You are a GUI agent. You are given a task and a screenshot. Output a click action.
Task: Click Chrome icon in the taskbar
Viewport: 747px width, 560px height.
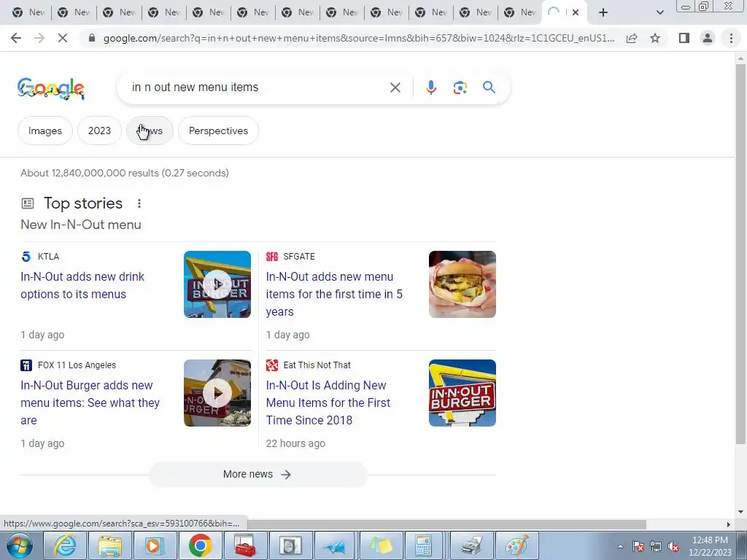click(200, 545)
